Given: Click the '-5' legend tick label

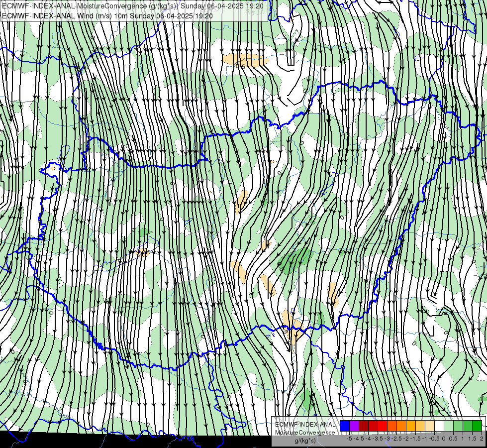Looking at the screenshot, I should coord(349,439).
